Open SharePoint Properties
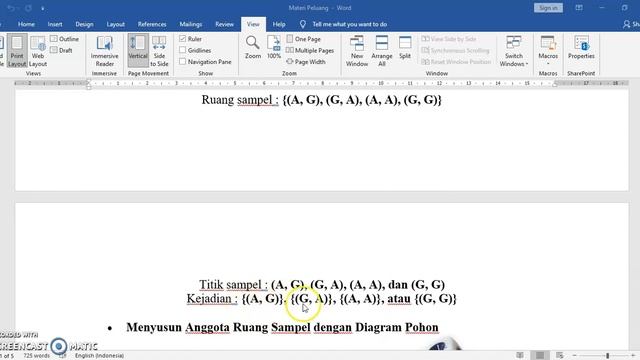This screenshot has height=360, width=640. 581,47
